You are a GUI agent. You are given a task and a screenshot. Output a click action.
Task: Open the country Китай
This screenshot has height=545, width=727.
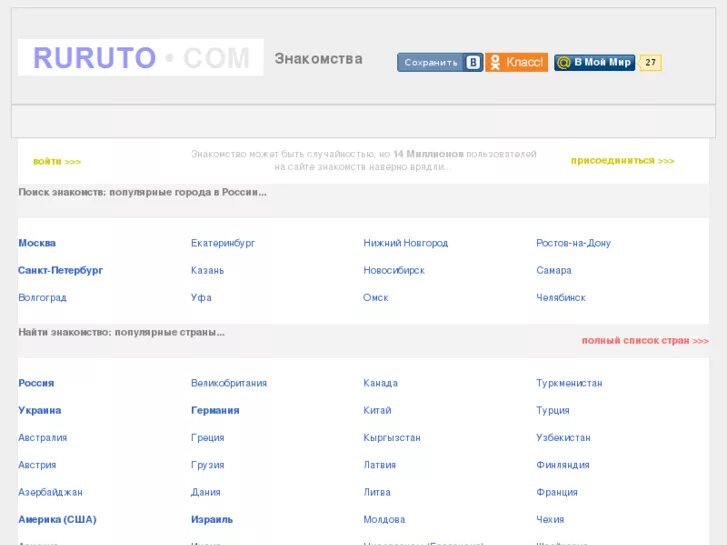(x=377, y=410)
